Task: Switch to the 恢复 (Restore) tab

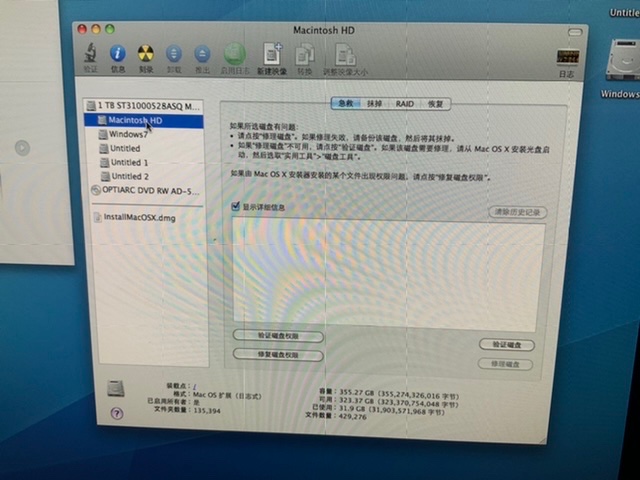Action: pos(435,104)
